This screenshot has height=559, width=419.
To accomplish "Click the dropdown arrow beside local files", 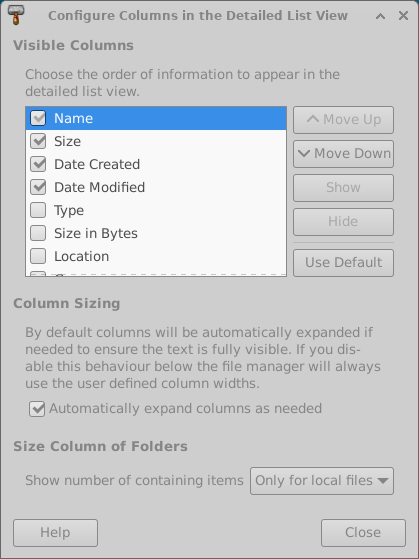I will [x=383, y=481].
